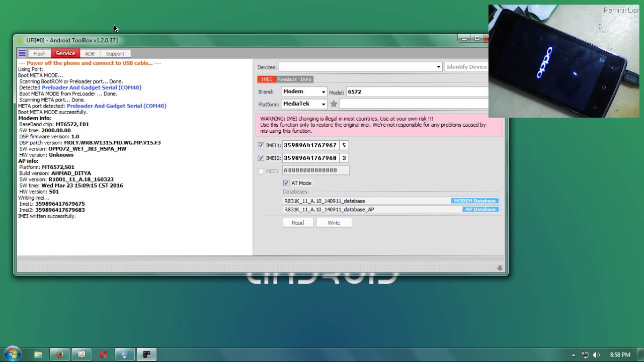Open the Windows Start button

tap(12, 354)
